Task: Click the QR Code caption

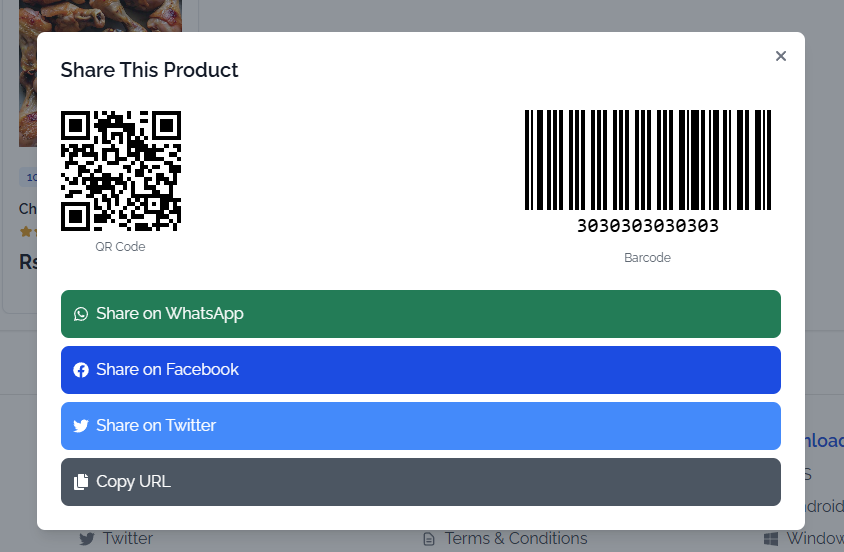Action: (120, 246)
